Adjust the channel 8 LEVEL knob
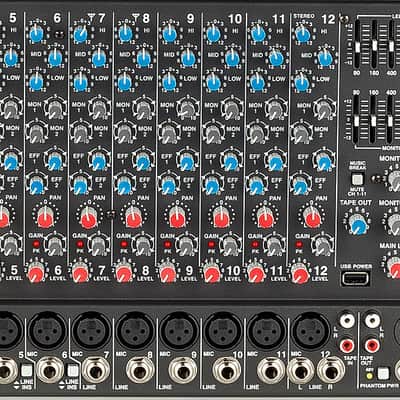This screenshot has height=400, width=400. (124, 274)
